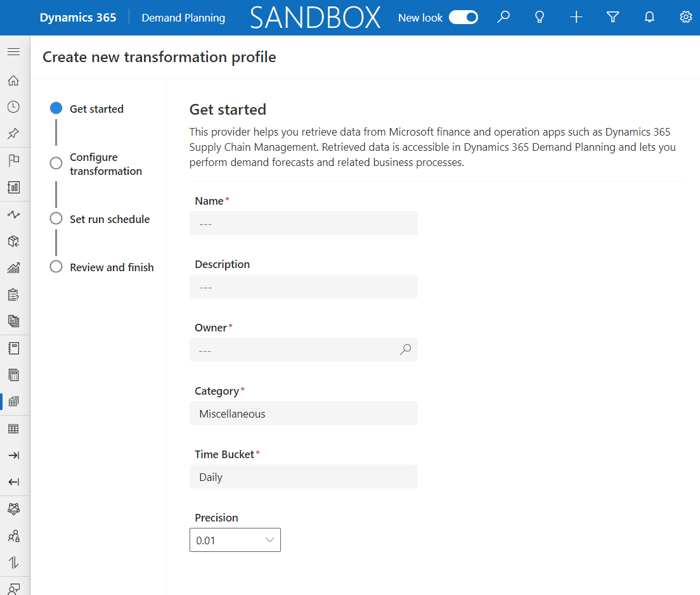
Task: Open the lightbulb assistant icon
Action: tap(540, 17)
